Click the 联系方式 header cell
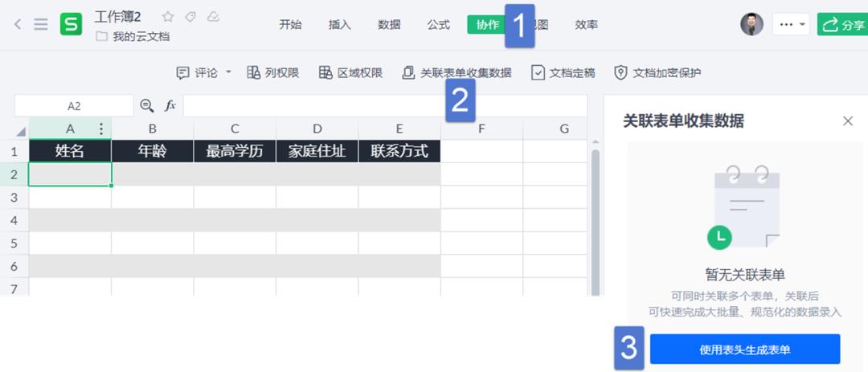 tap(399, 151)
